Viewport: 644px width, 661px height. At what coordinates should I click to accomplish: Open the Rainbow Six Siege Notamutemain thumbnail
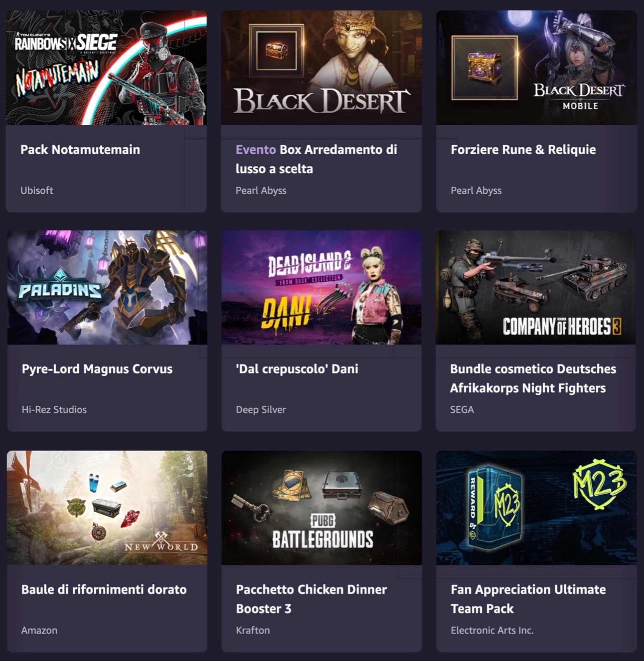click(106, 68)
